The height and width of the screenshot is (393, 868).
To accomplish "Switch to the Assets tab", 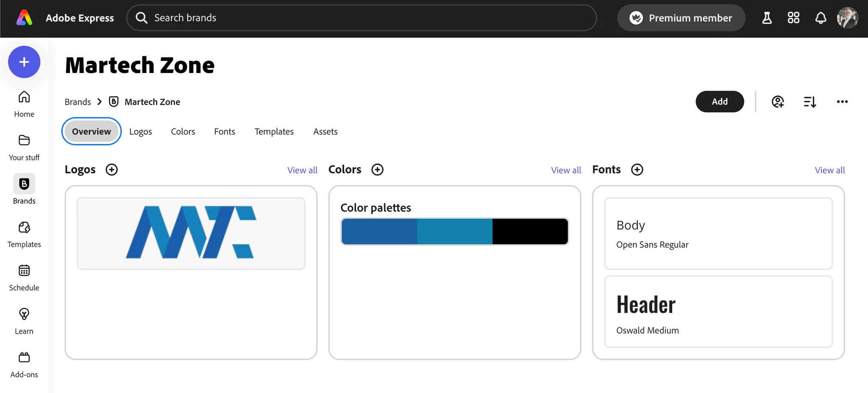I will [325, 131].
